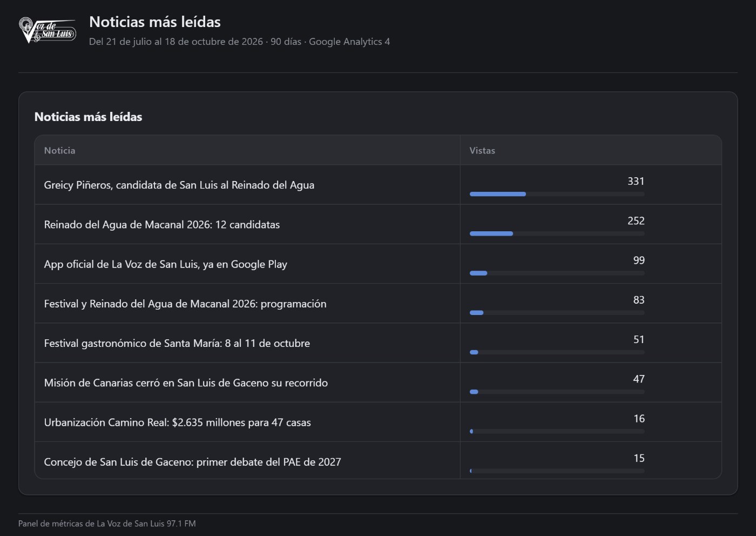Click the 83 views value

(x=639, y=300)
